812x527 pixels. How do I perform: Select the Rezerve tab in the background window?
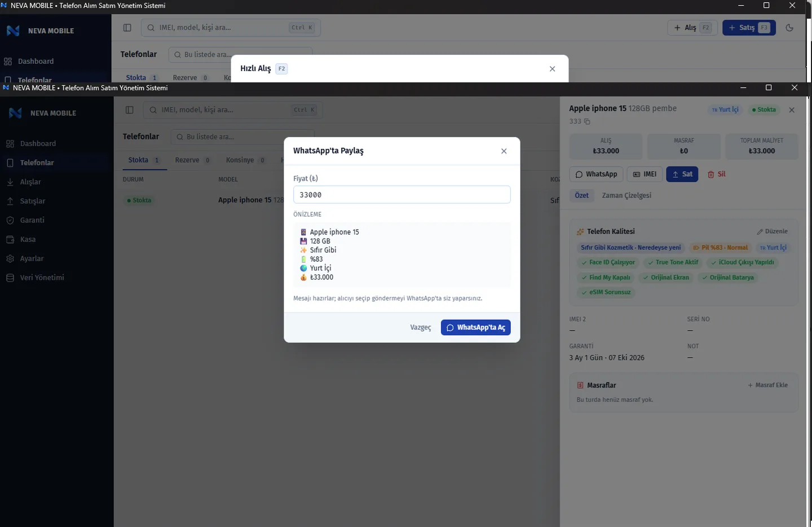[x=190, y=78]
